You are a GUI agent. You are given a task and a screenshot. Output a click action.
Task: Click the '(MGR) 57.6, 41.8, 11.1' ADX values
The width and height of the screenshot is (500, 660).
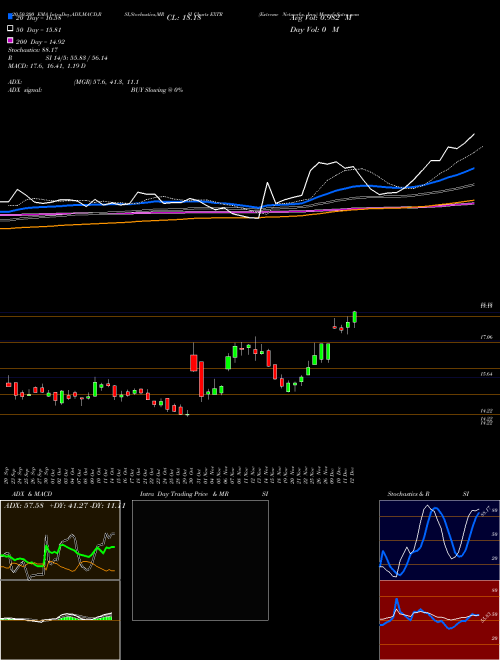(x=106, y=82)
